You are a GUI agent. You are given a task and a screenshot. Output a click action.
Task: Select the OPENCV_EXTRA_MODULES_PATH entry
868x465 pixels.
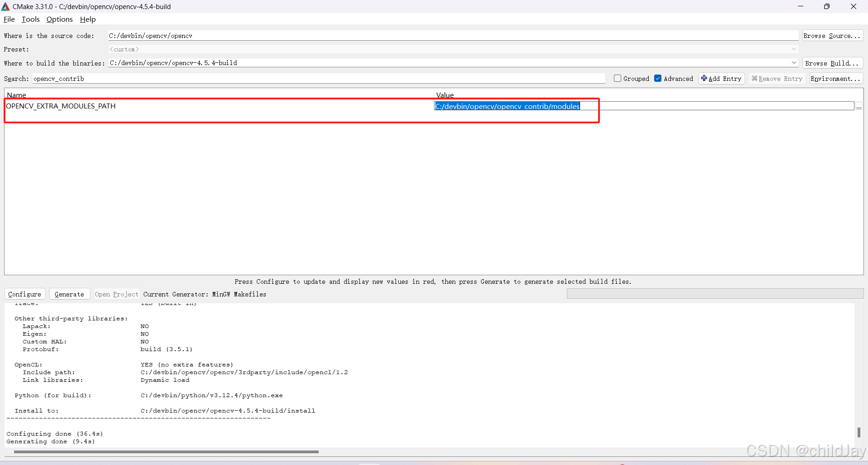(61, 106)
